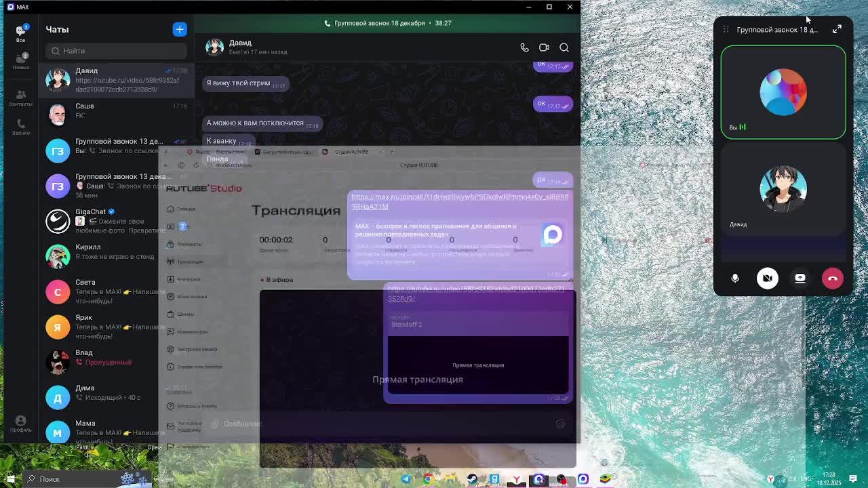The width and height of the screenshot is (868, 488).
Task: Open Давид's profile avatar in chat header
Action: (x=214, y=47)
